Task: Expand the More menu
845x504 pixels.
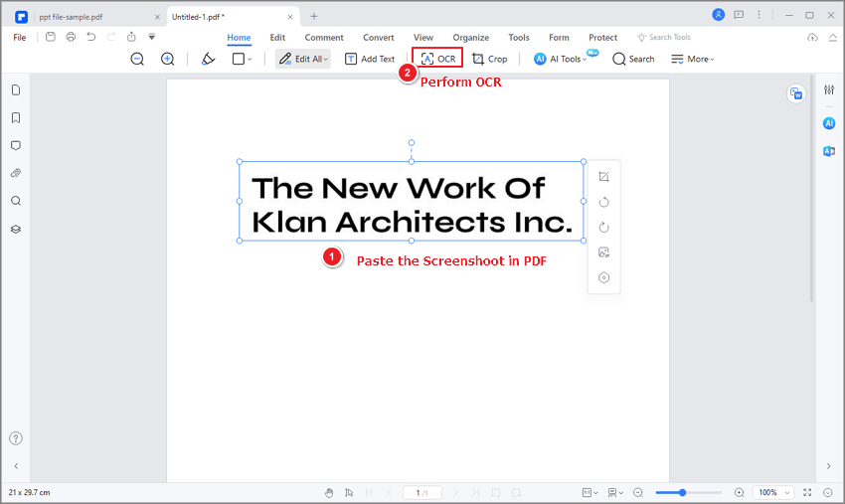Action: click(693, 59)
